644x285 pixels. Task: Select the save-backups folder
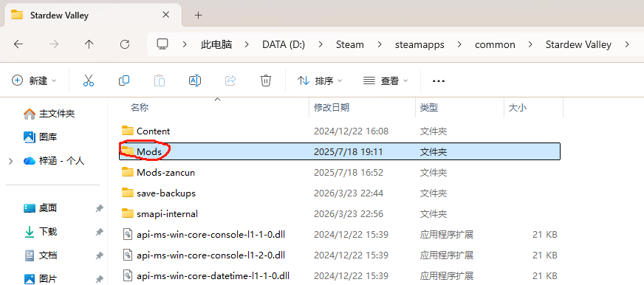(340, 193)
